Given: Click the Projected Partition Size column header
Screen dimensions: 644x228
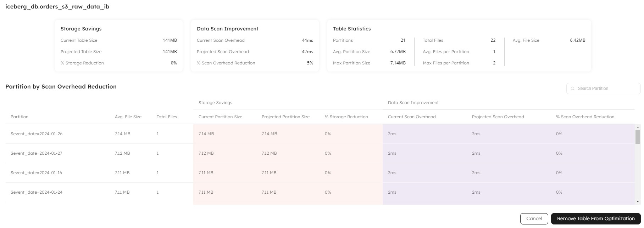Looking at the screenshot, I should (285, 117).
